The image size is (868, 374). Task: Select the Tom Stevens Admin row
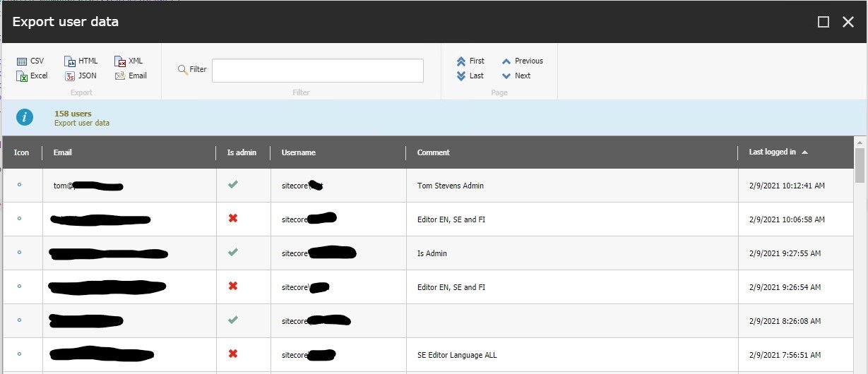(450, 186)
